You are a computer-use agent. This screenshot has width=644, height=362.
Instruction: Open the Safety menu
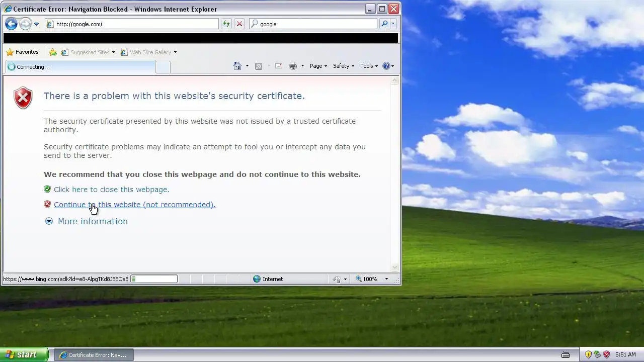[x=344, y=66]
